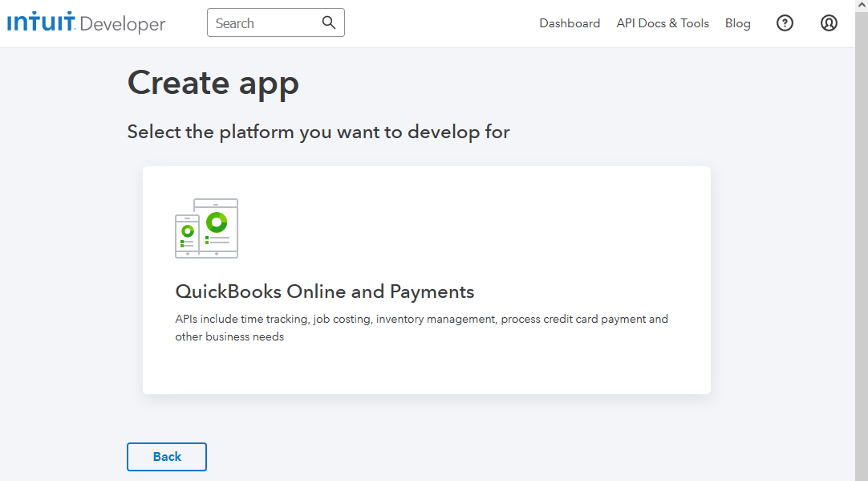This screenshot has width=868, height=481.
Task: Click the vertical scrollbar on the right edge
Action: [861, 241]
